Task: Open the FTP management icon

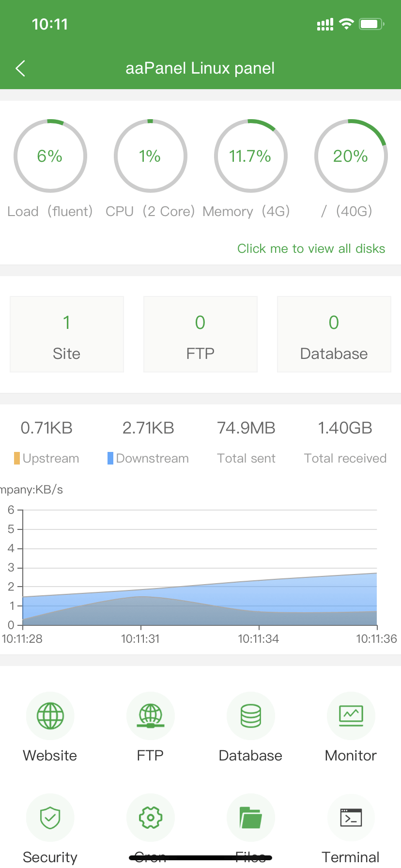Action: (x=150, y=716)
